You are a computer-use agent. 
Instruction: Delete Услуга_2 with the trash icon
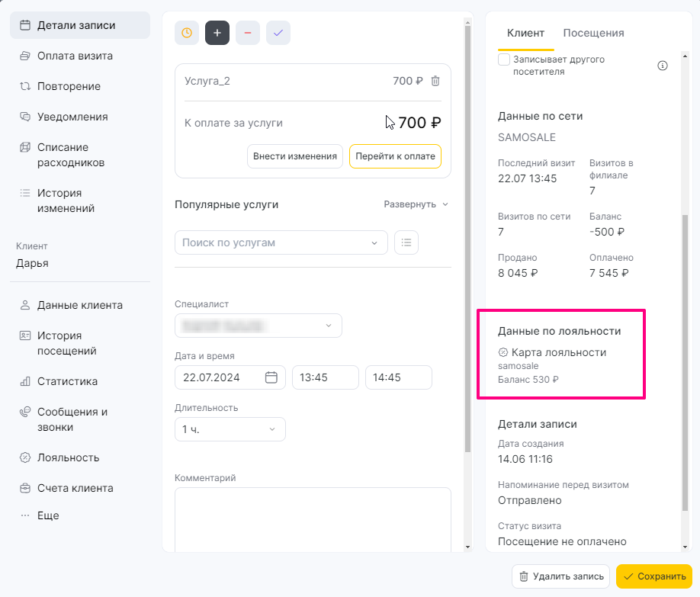[435, 81]
